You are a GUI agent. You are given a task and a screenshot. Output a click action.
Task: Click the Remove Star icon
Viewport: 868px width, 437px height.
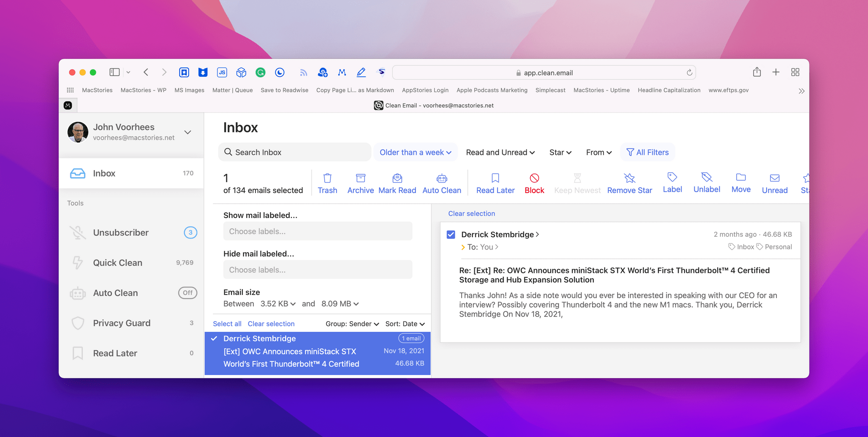click(629, 178)
